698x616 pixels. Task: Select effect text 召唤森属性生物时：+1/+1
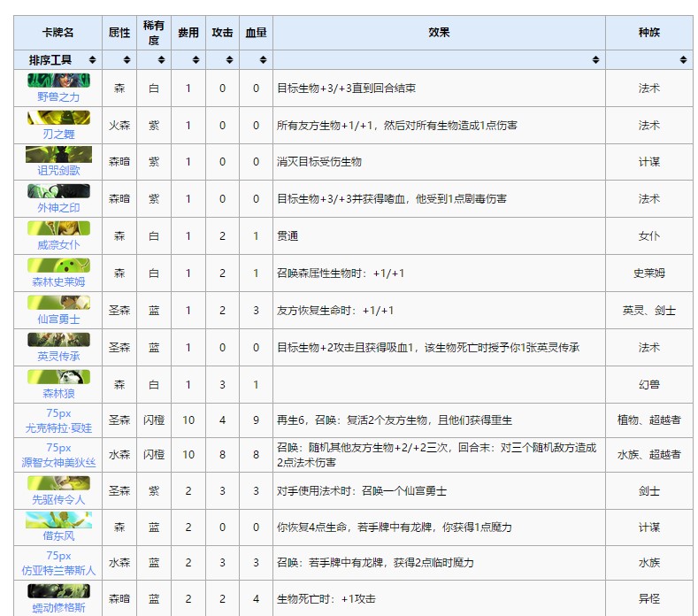(341, 273)
